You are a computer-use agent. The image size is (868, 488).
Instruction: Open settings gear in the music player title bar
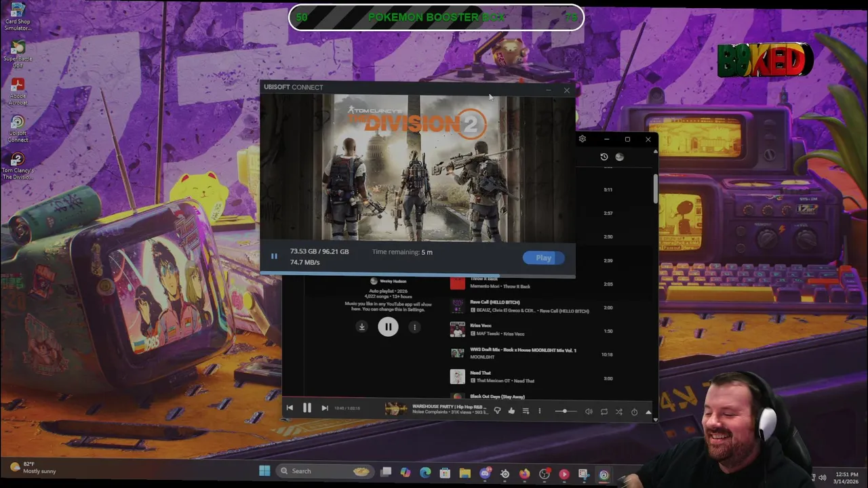[x=582, y=139]
